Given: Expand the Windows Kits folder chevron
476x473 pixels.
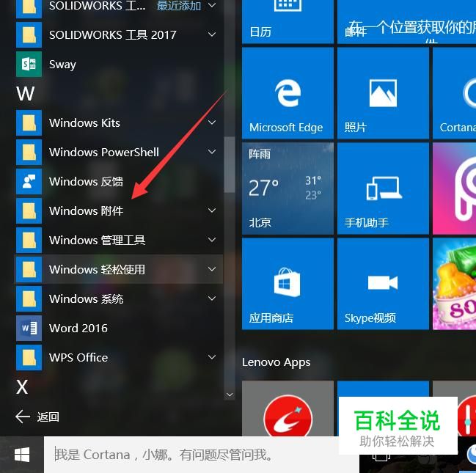Looking at the screenshot, I should [212, 122].
